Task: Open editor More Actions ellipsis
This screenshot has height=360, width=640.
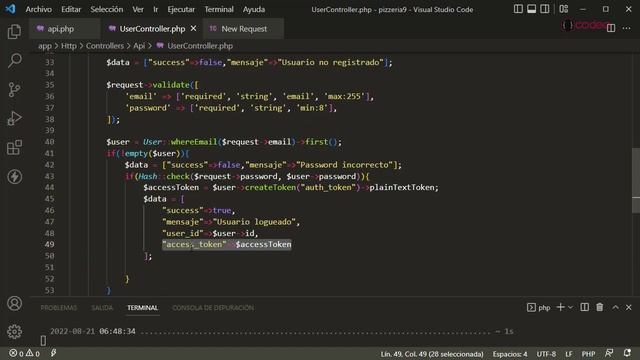Action: 627,28
